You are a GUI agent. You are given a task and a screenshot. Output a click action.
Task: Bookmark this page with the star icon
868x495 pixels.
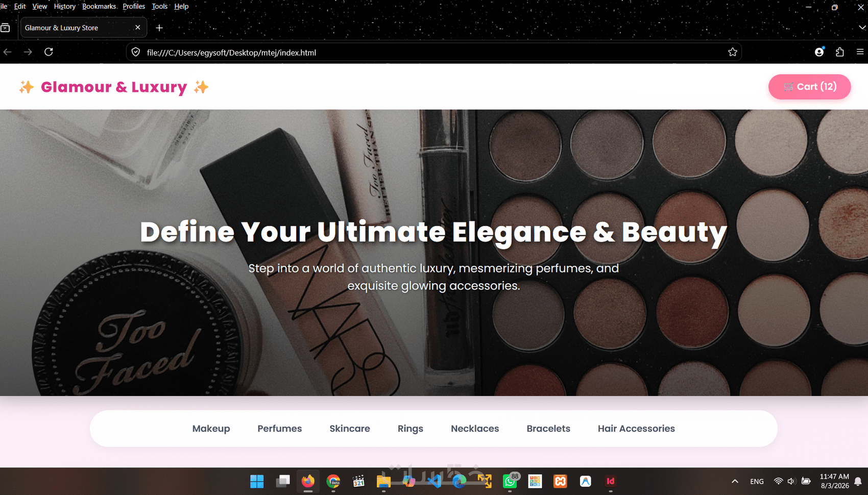733,52
